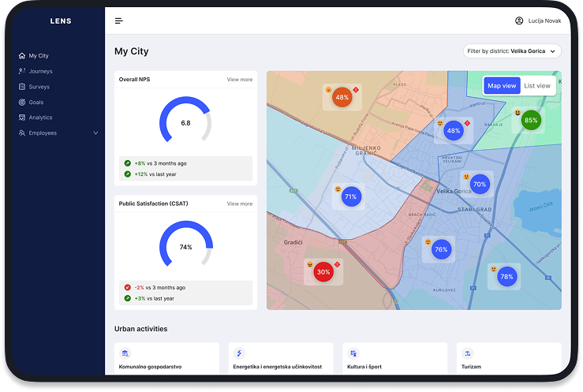Click the My City home icon

click(x=22, y=56)
